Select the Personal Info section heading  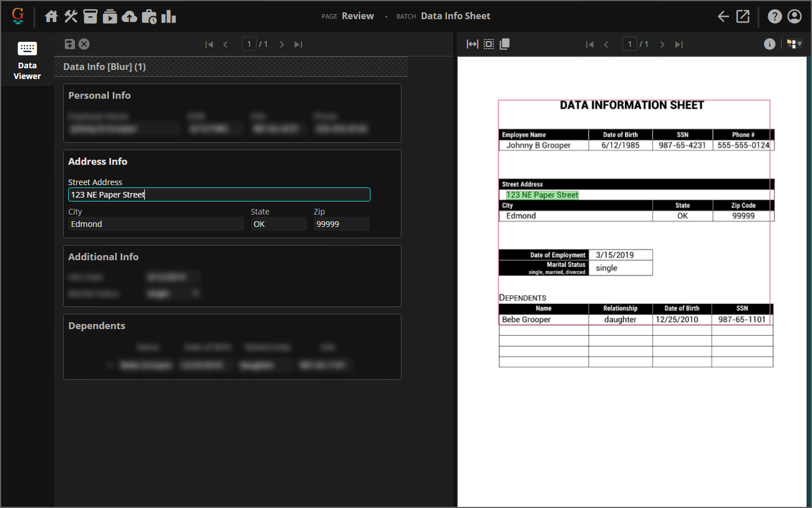[99, 95]
